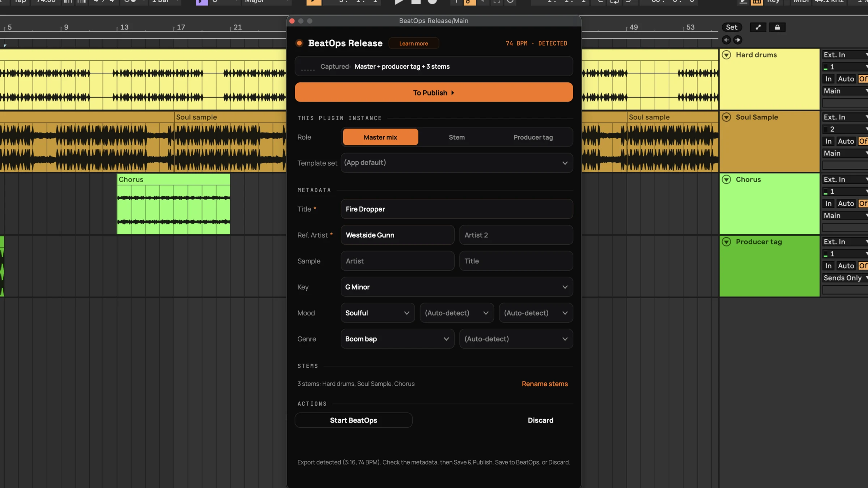The image size is (868, 488).
Task: Click the Discard button
Action: (540, 420)
